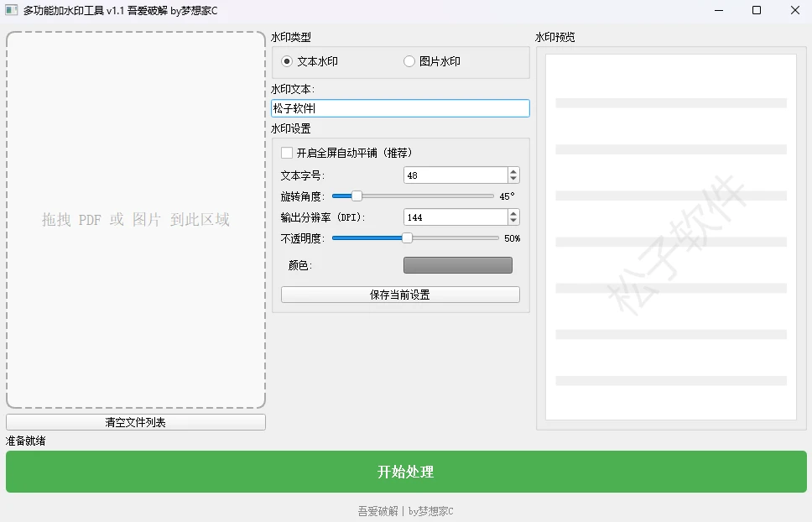Decrease 输出分辨率 DPI with the down arrow
Viewport: 812px width, 522px height.
(513, 221)
